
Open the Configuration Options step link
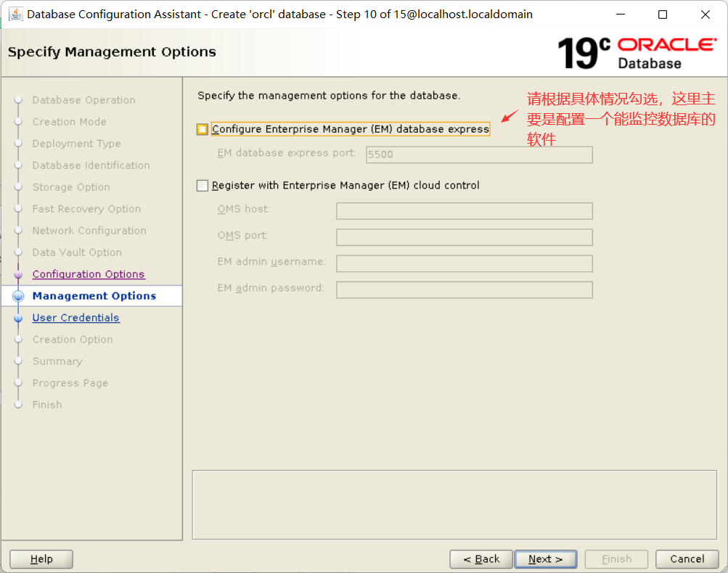pyautogui.click(x=89, y=274)
